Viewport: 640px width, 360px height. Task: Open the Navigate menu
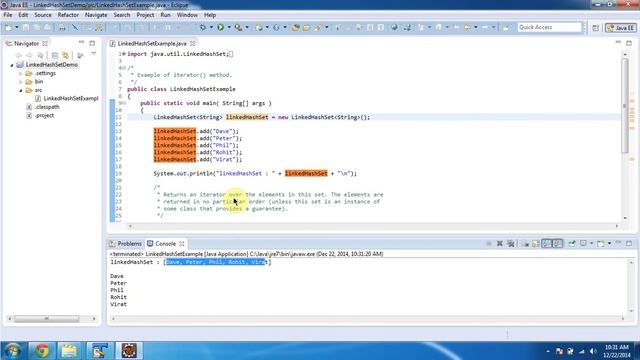[96, 15]
